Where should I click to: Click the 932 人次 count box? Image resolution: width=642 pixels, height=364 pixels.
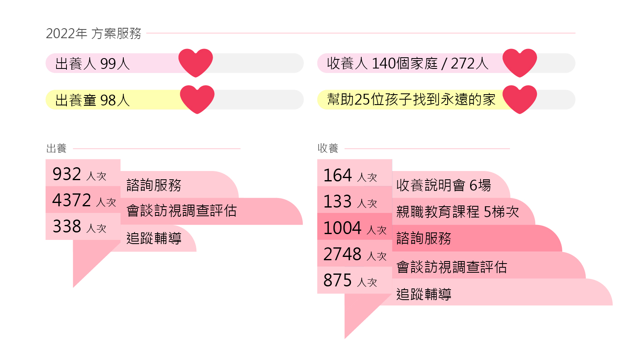point(83,173)
